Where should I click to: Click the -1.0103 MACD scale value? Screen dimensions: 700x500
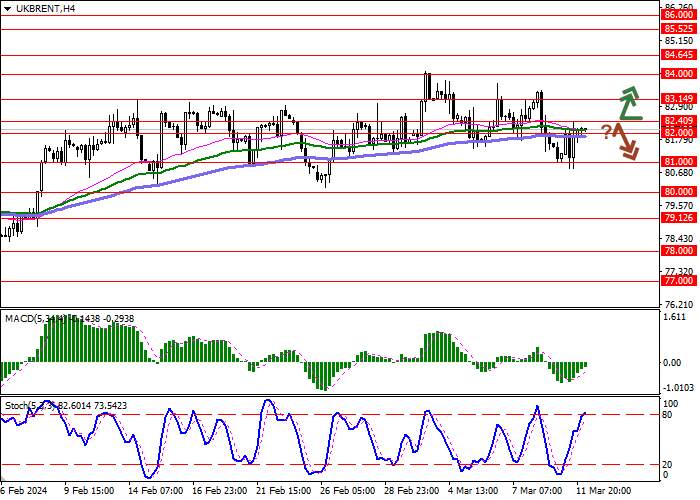coord(679,388)
